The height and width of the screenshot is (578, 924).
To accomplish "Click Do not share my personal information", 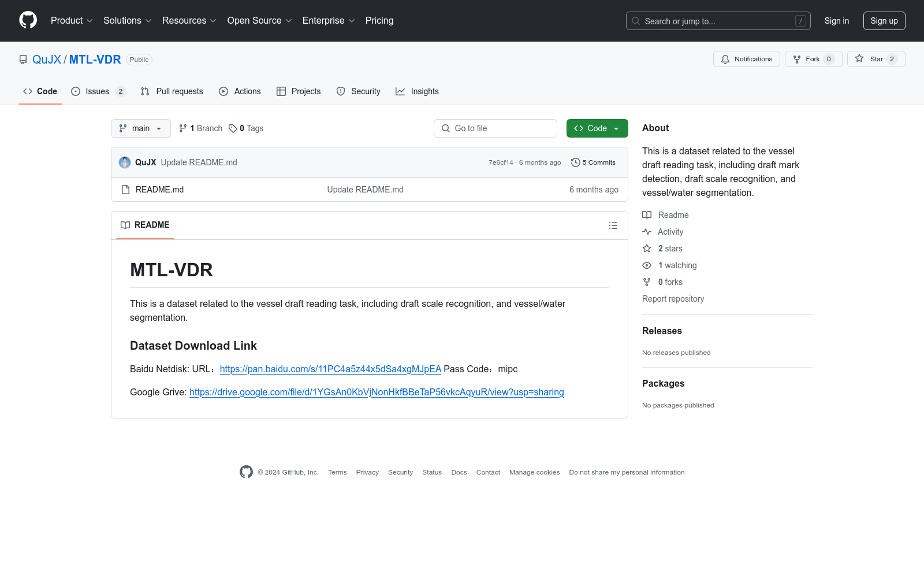I will tap(627, 472).
